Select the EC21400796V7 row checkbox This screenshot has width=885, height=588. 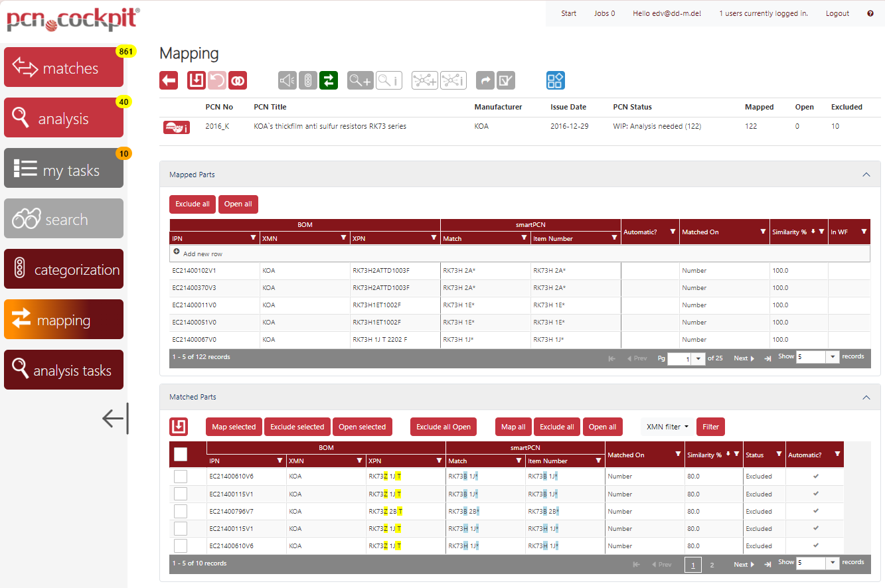tap(181, 511)
